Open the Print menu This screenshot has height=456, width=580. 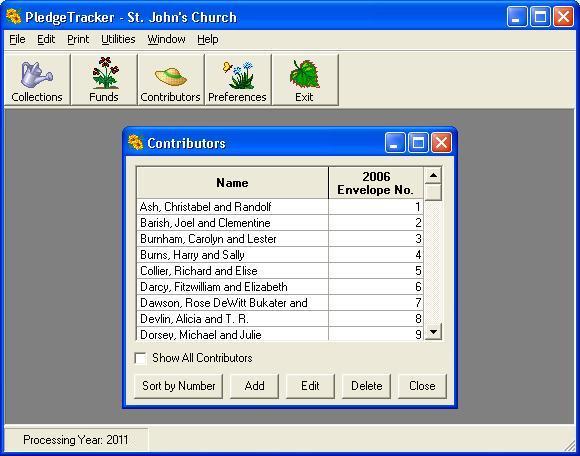point(78,39)
